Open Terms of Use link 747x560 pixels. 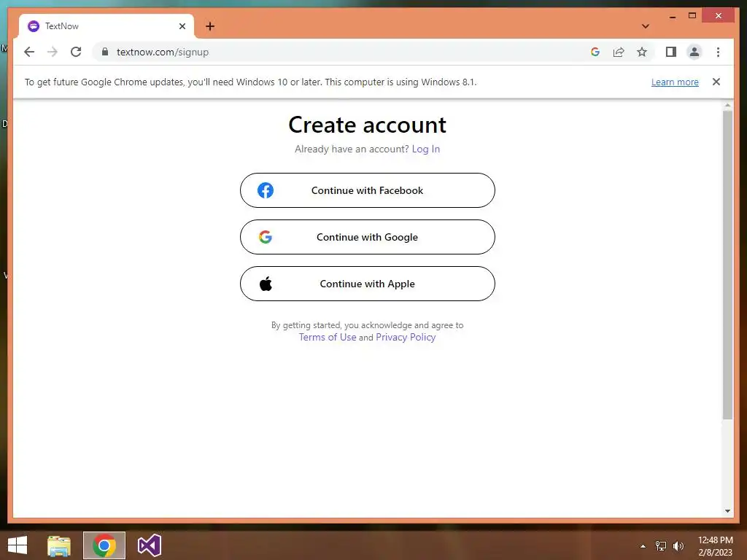coord(328,337)
